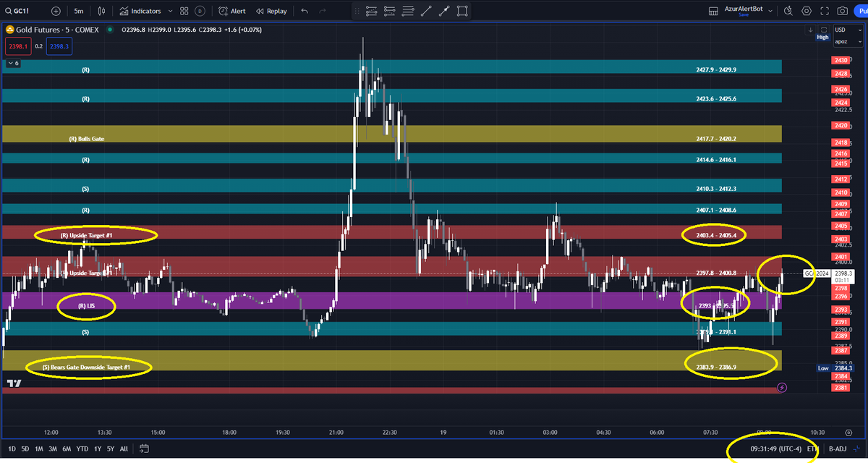Click the red 2398.1 sell button

17,46
